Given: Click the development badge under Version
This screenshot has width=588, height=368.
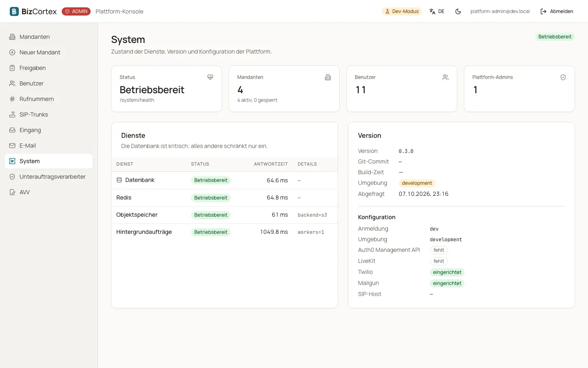Looking at the screenshot, I should 417,183.
